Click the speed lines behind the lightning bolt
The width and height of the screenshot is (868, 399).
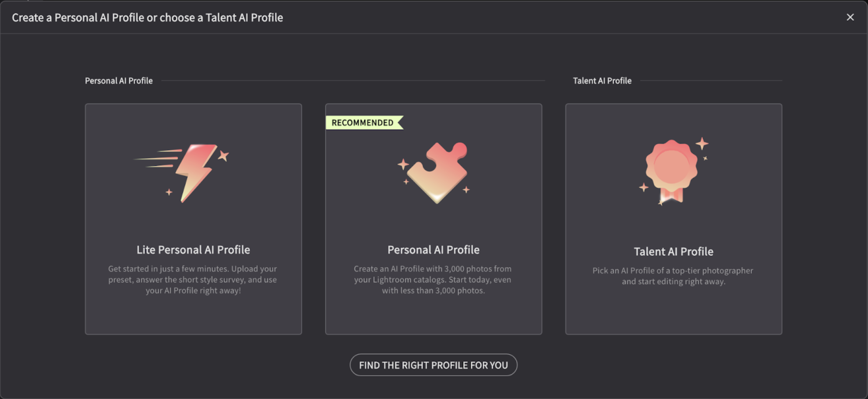pyautogui.click(x=157, y=158)
